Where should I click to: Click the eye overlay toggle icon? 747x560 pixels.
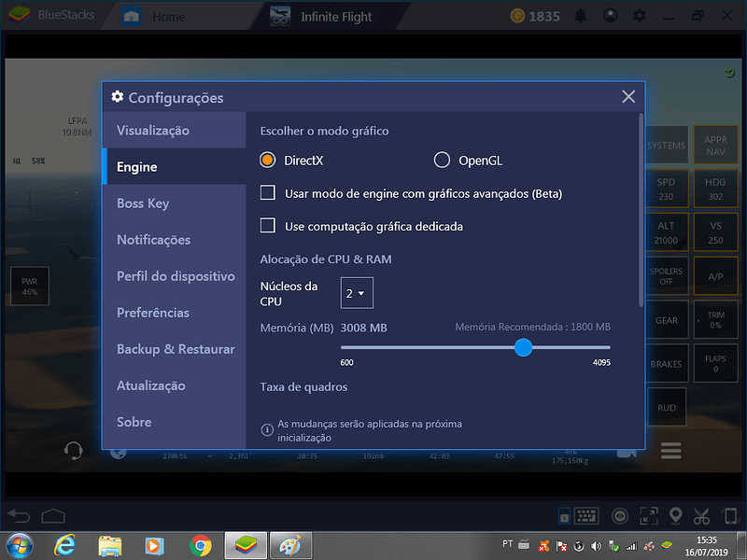(620, 516)
